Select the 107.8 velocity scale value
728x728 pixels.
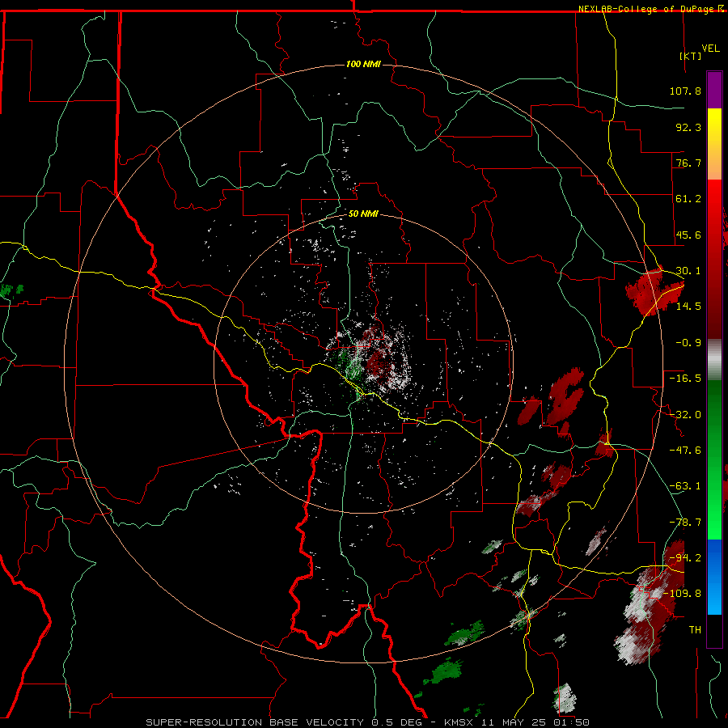[x=685, y=91]
